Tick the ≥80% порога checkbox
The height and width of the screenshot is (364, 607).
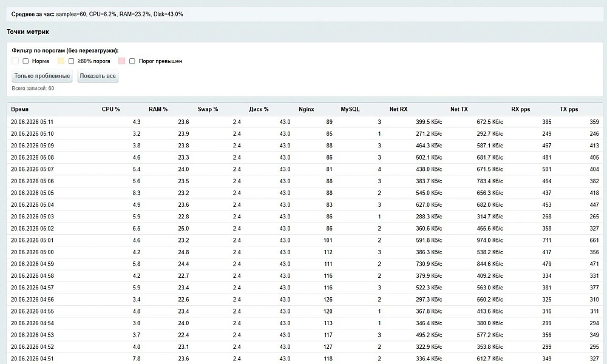point(71,61)
